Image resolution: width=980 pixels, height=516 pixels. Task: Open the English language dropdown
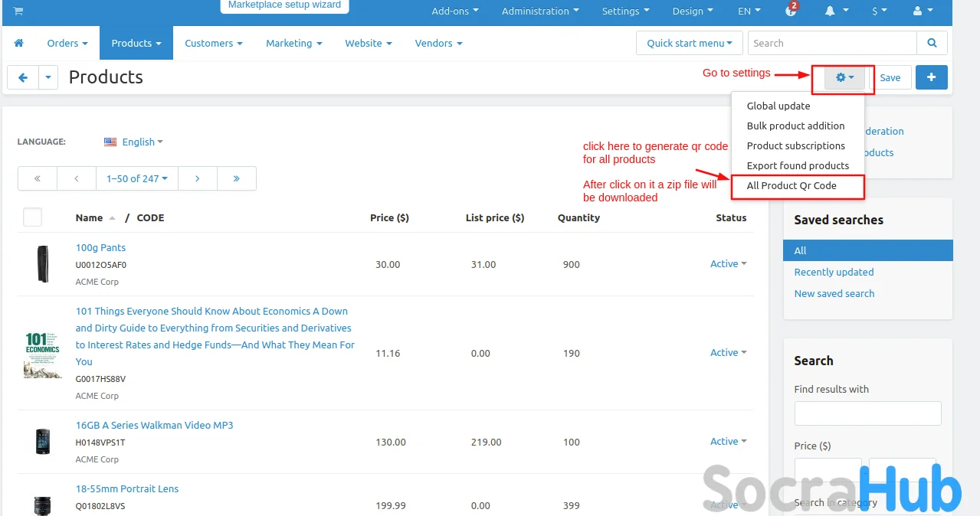click(x=135, y=142)
